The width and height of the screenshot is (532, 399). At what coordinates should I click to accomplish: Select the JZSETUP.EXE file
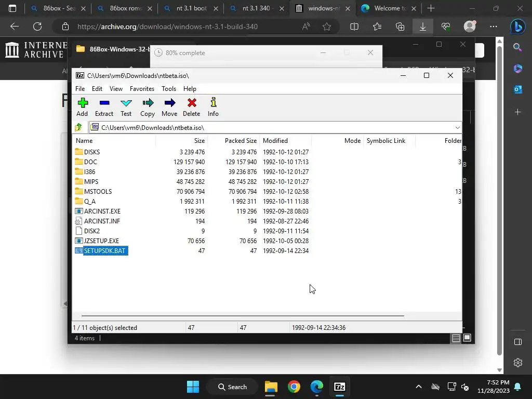(x=97, y=241)
